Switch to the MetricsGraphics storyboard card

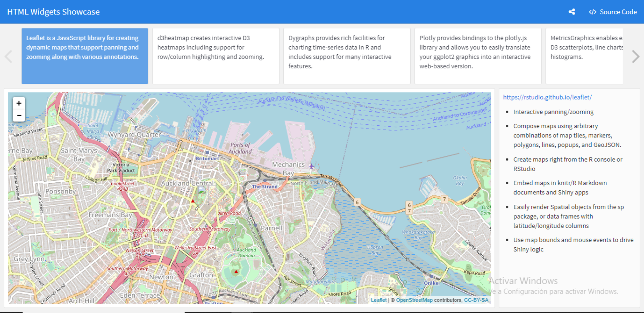pyautogui.click(x=584, y=56)
